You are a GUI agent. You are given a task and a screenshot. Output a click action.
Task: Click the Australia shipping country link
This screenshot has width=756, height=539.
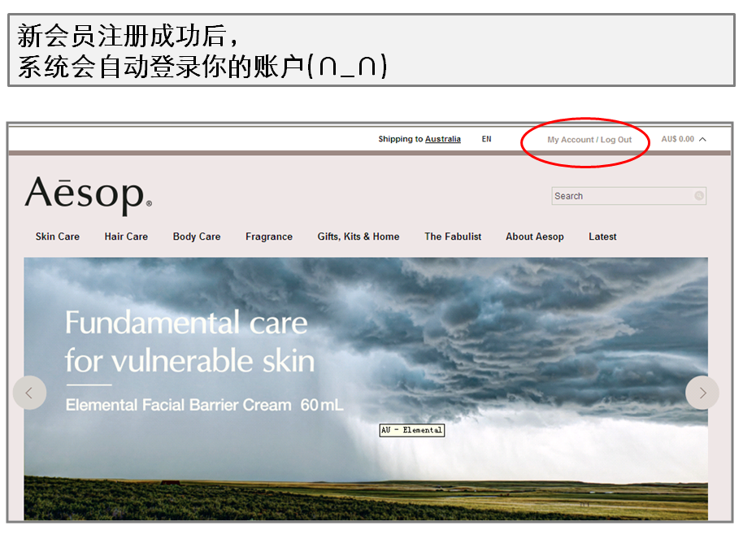(442, 139)
